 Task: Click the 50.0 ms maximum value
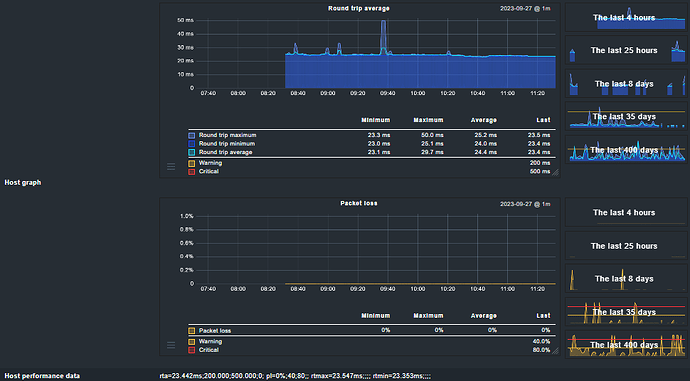click(432, 136)
